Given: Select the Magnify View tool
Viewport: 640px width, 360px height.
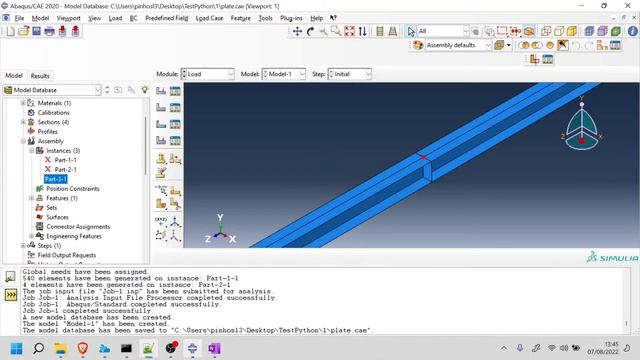Looking at the screenshot, I should (x=323, y=31).
